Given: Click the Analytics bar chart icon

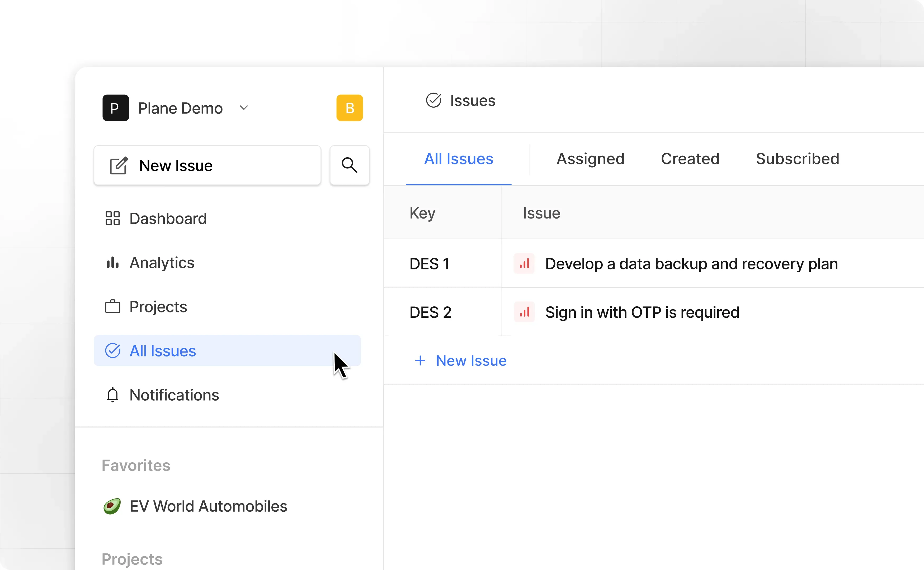Looking at the screenshot, I should pos(112,262).
